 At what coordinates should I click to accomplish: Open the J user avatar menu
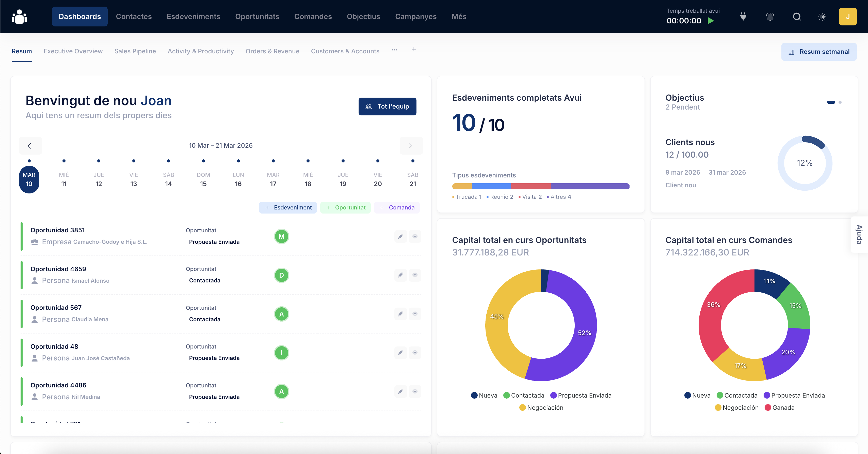(847, 17)
